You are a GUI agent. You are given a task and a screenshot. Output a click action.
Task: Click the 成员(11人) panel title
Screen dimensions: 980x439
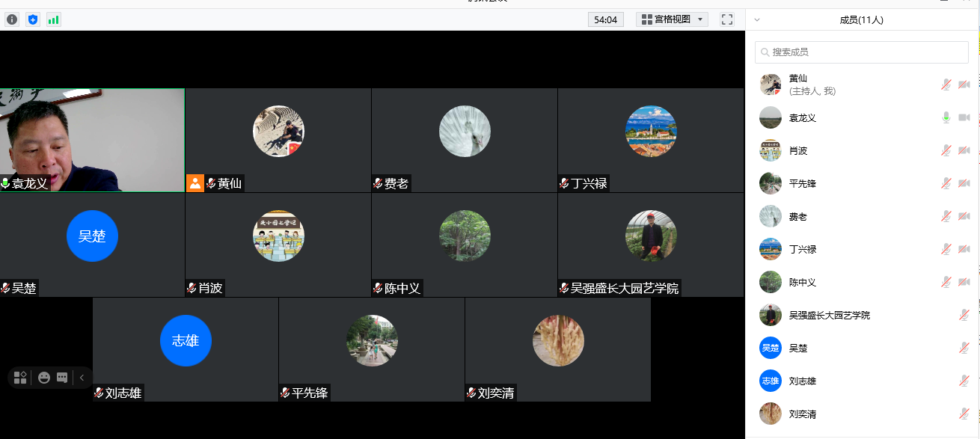(861, 20)
